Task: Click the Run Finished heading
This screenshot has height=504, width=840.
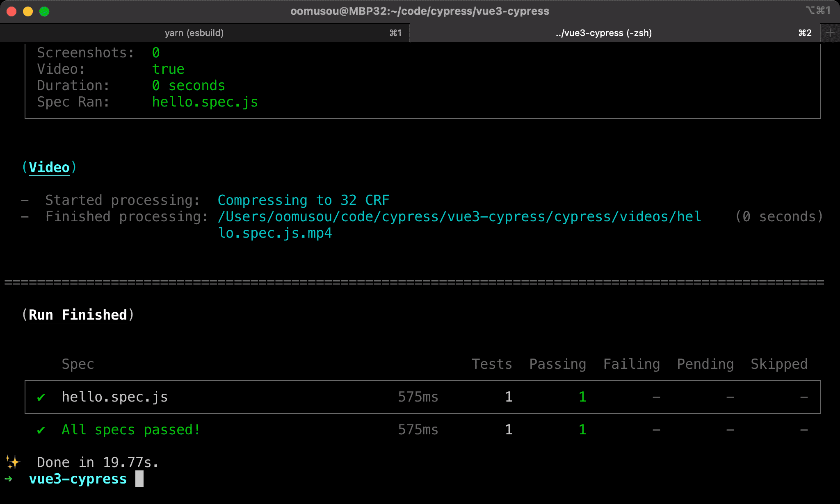Action: (78, 315)
